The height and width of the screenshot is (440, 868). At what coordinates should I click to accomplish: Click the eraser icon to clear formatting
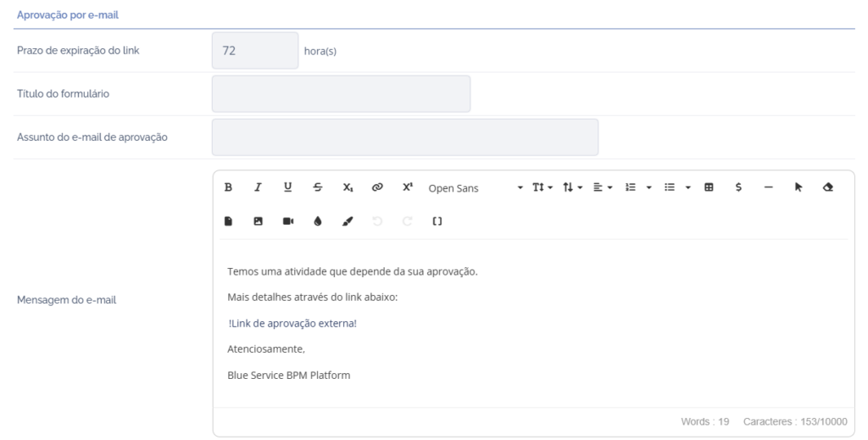click(827, 188)
